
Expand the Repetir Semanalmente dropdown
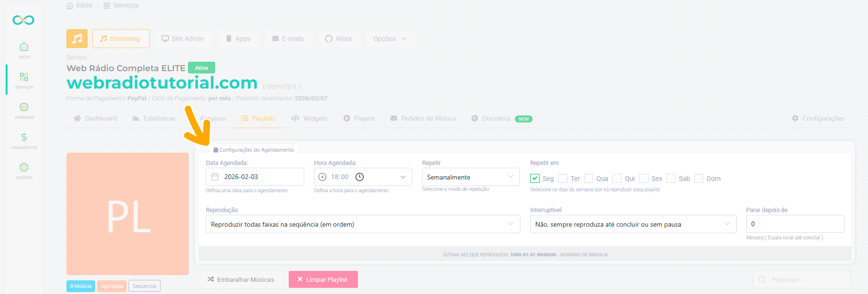tap(471, 177)
